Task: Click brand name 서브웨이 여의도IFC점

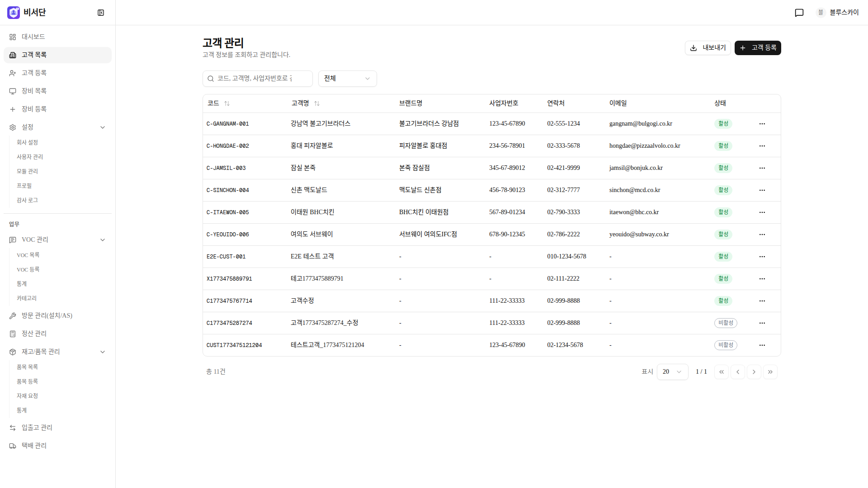Action: point(428,235)
